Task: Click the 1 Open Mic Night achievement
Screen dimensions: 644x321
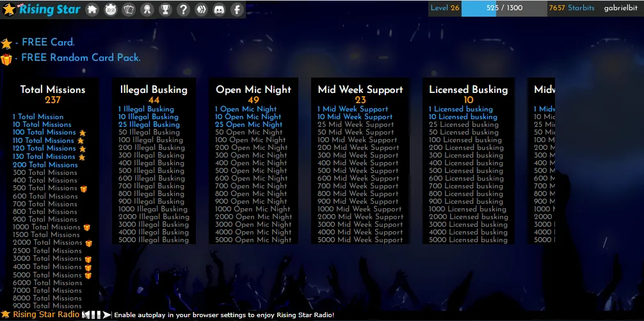Action: click(x=246, y=109)
